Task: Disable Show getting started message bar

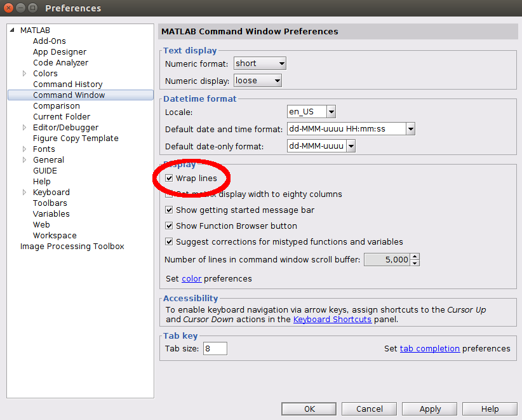Action: click(169, 210)
